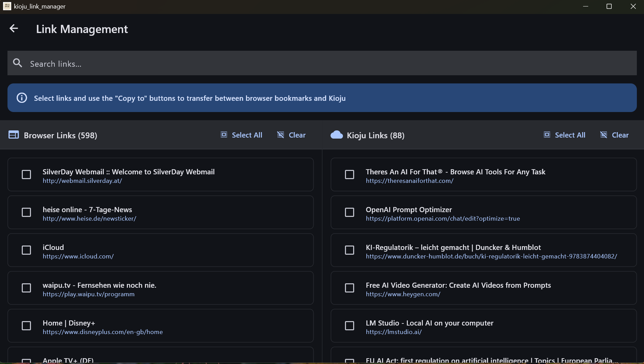Open the heise.de newsticker link
644x364 pixels.
click(89, 219)
